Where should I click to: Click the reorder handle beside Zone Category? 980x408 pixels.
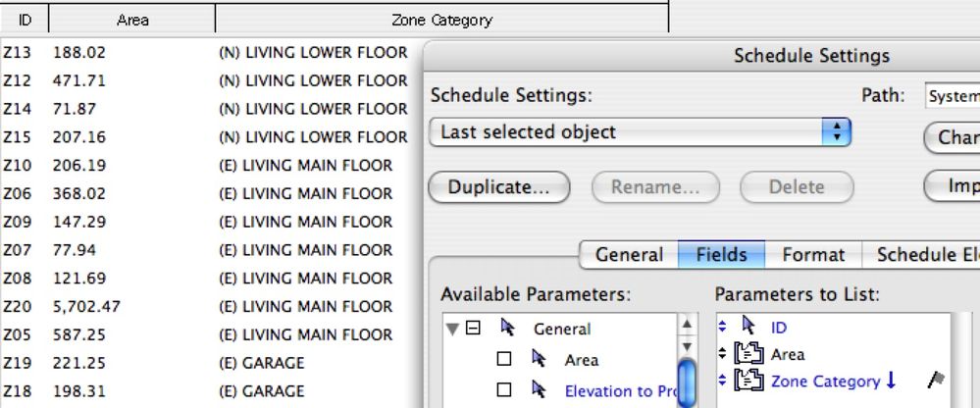click(x=723, y=381)
